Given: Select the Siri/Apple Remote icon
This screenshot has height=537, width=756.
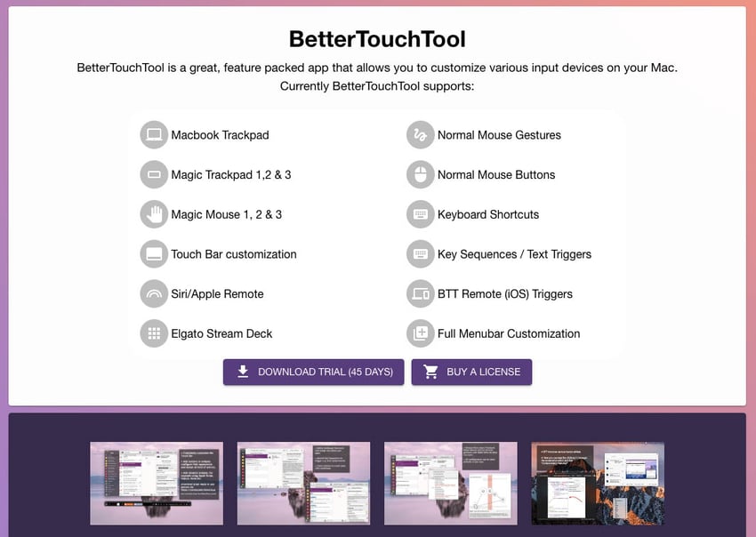Looking at the screenshot, I should [154, 294].
